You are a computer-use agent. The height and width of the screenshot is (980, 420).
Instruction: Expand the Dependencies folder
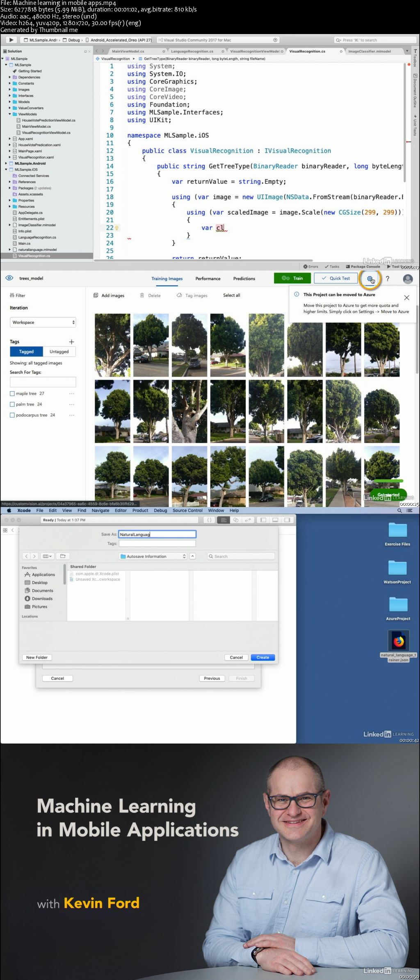(x=10, y=77)
